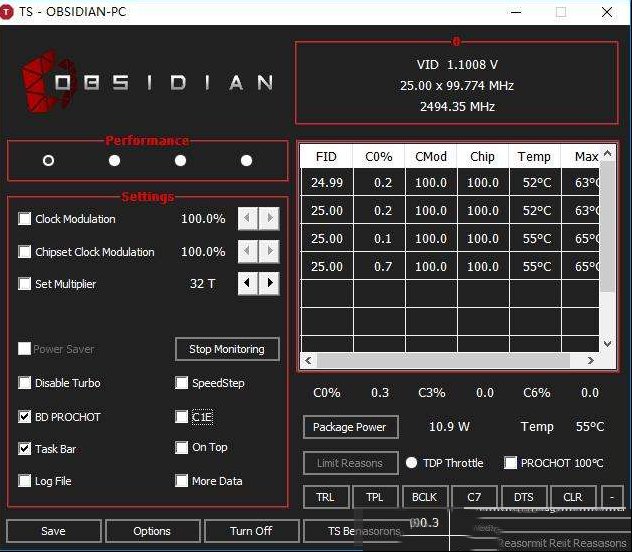This screenshot has width=632, height=552.
Task: Check the Disable Turbo option
Action: pos(25,383)
